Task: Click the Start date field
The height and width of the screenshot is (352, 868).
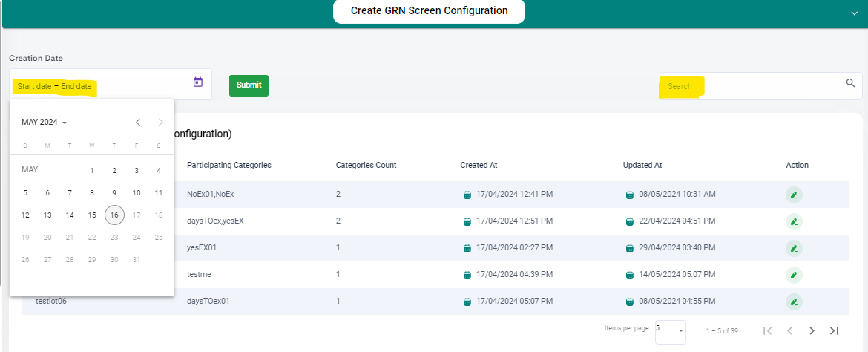Action: (34, 86)
